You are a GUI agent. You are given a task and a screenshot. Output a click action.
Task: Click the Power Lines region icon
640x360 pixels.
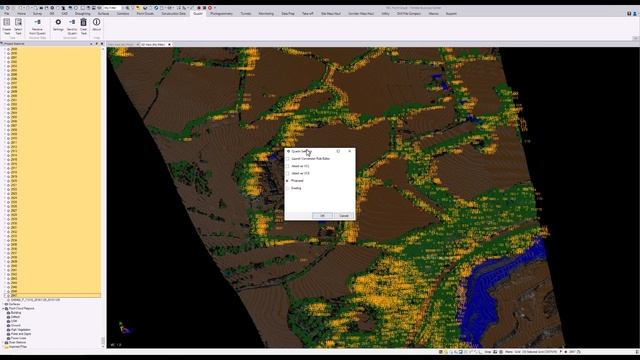8,338
